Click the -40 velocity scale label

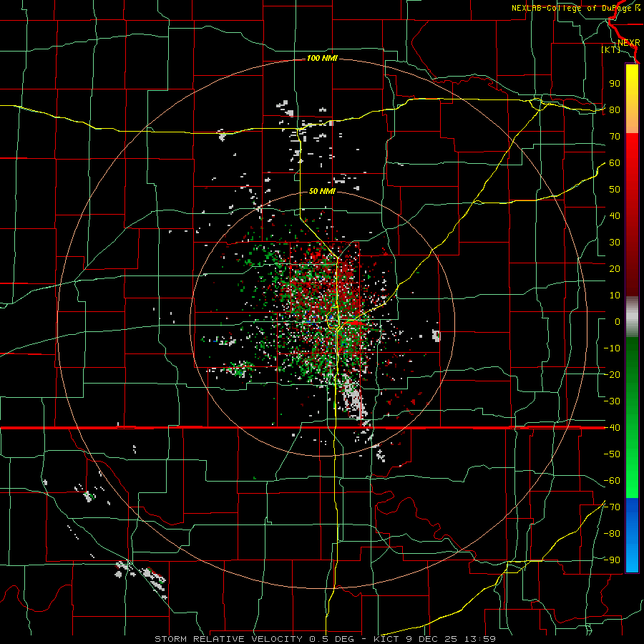coord(612,428)
